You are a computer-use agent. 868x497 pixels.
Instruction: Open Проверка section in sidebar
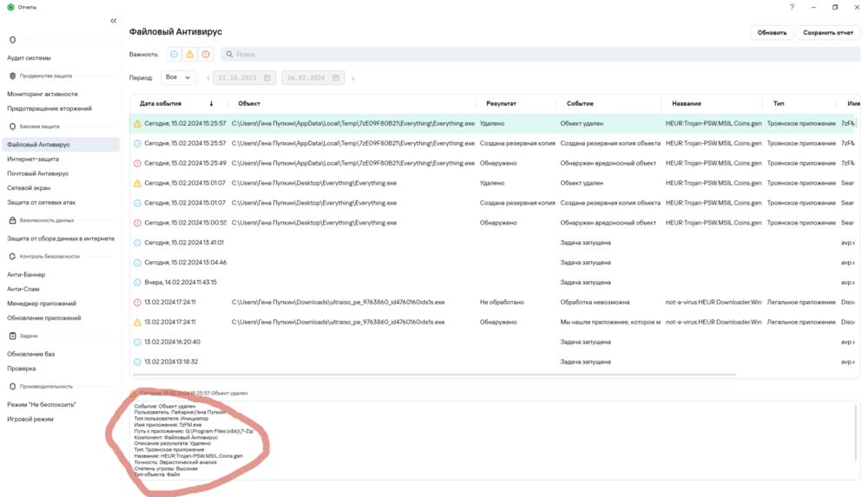[21, 369]
